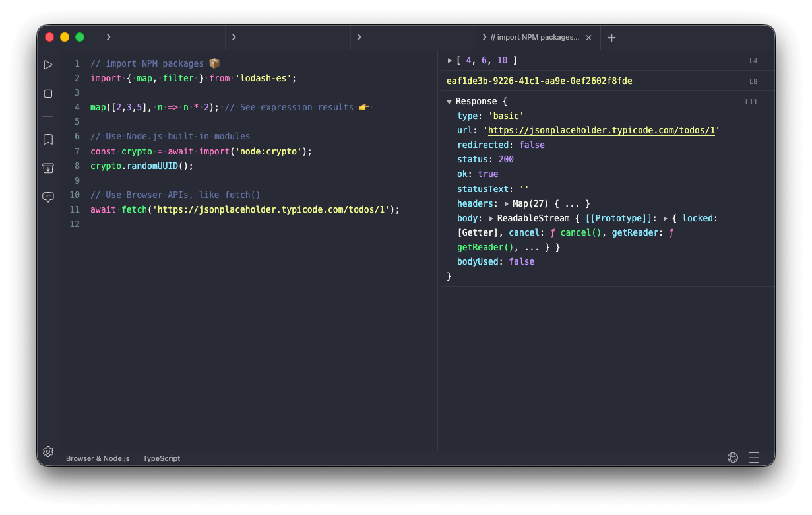Viewport: 812px width, 515px height.
Task: Click 'getReader()' function in output
Action: [x=485, y=248]
